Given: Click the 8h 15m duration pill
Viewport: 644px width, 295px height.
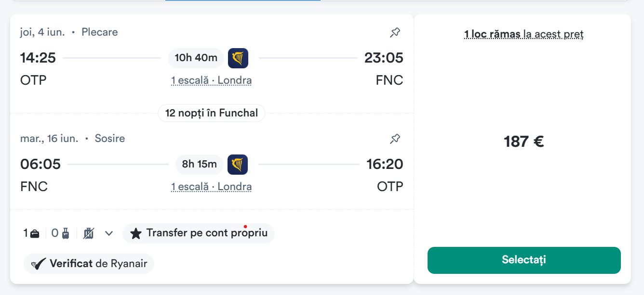Looking at the screenshot, I should point(199,165).
